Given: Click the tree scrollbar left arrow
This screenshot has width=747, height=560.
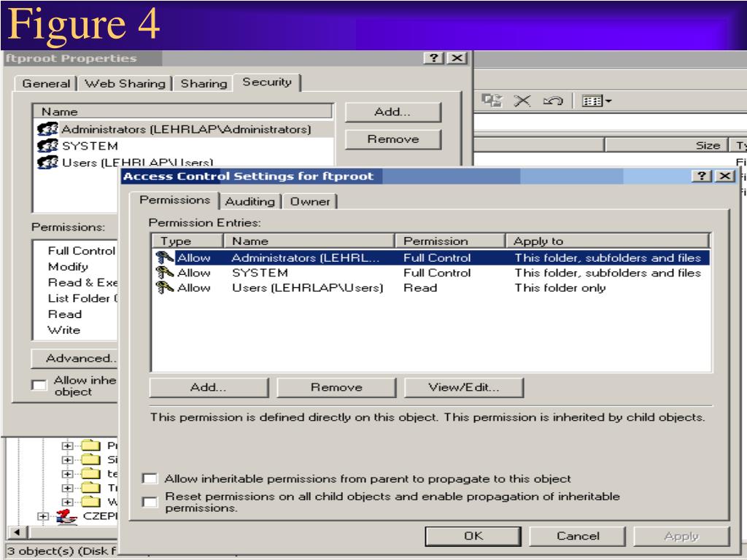Looking at the screenshot, I should 18,532.
